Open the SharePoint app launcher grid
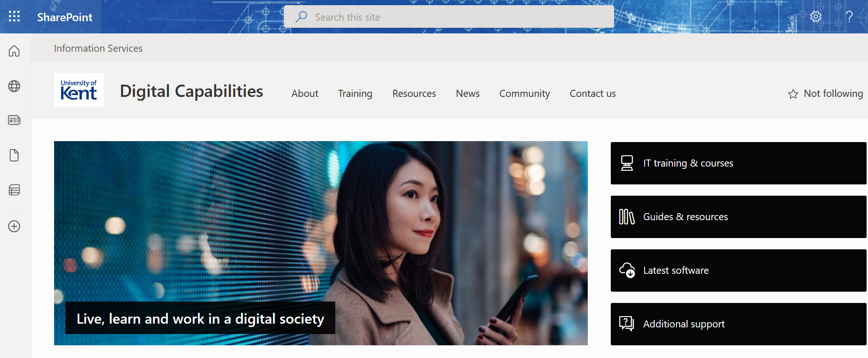 pos(14,16)
